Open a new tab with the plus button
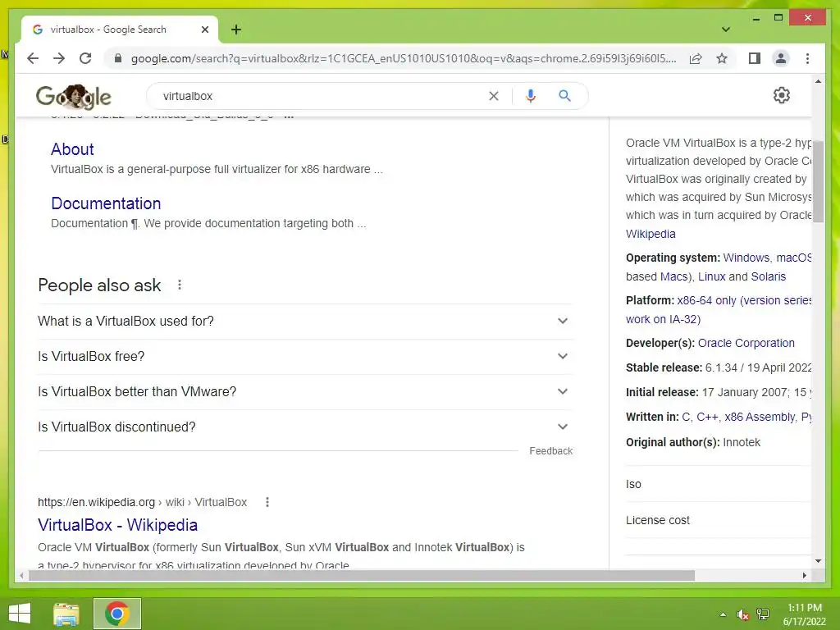840x630 pixels. click(236, 30)
